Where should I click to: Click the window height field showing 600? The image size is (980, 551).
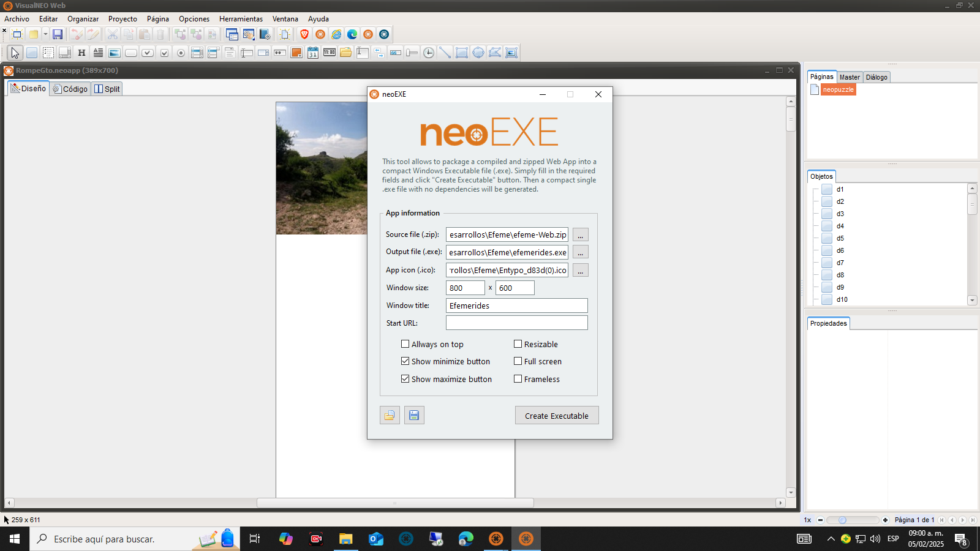515,288
